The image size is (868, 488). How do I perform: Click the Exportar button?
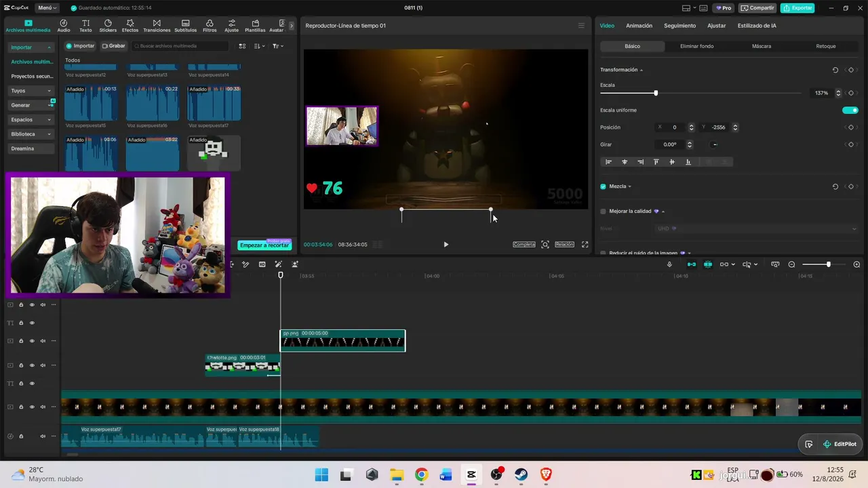pos(797,8)
